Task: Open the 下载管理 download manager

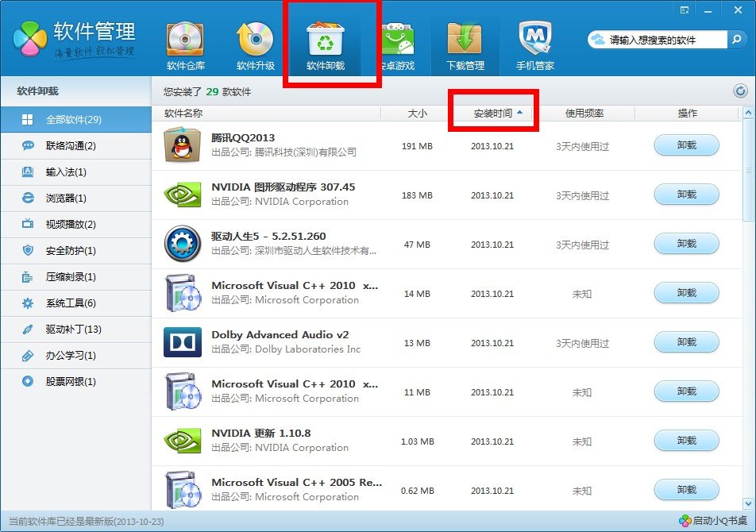Action: (x=465, y=44)
